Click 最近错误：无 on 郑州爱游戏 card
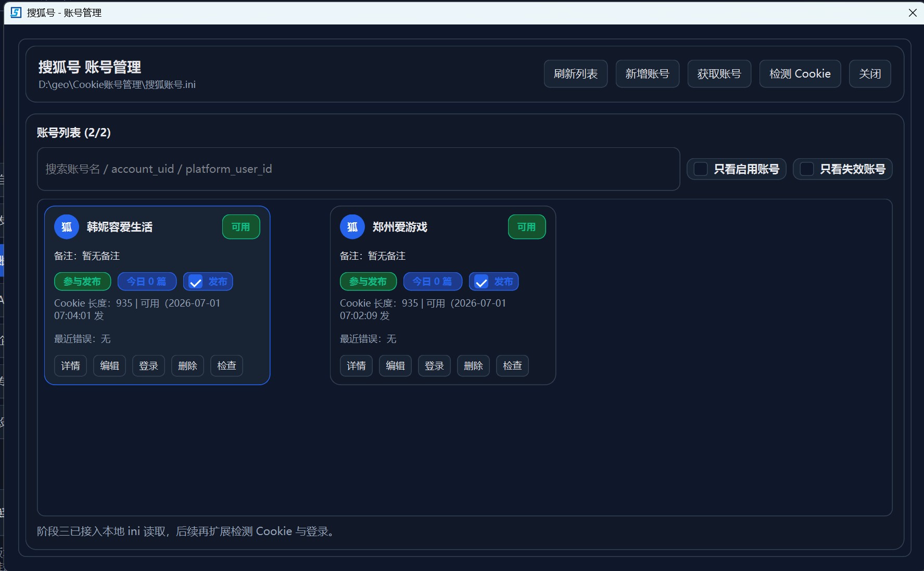 click(x=368, y=339)
